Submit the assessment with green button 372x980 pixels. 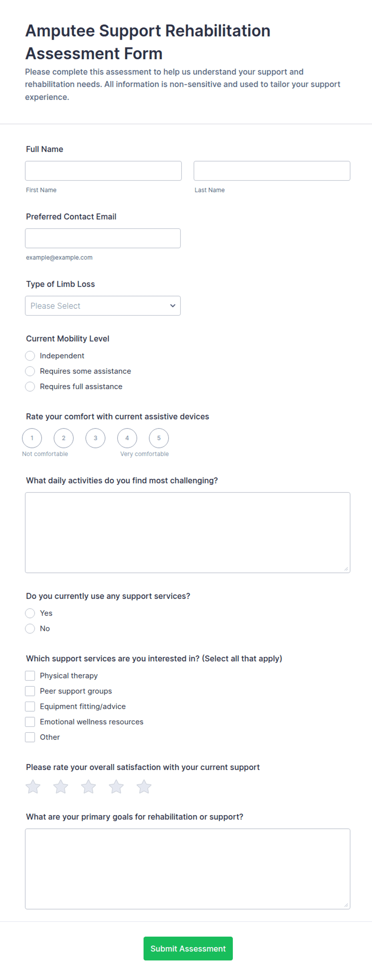click(188, 948)
